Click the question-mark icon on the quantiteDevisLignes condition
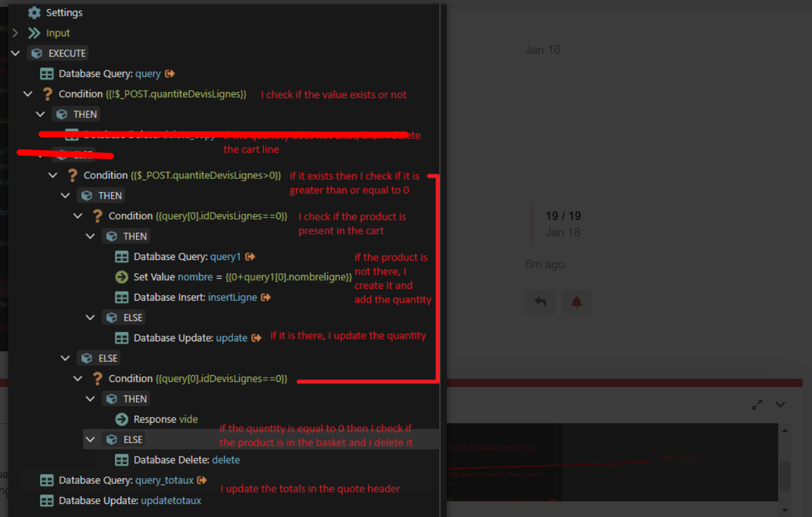The image size is (812, 517). click(x=47, y=94)
